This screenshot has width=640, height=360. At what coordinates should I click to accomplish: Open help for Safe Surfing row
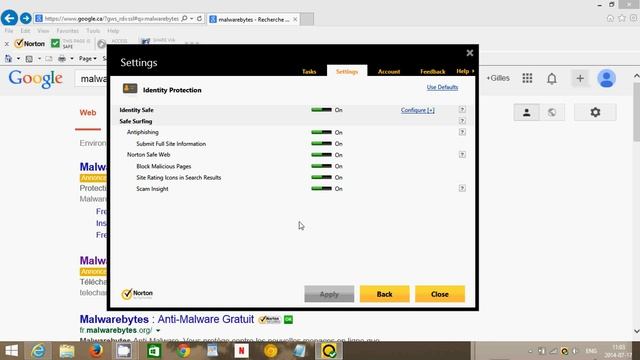(462, 121)
